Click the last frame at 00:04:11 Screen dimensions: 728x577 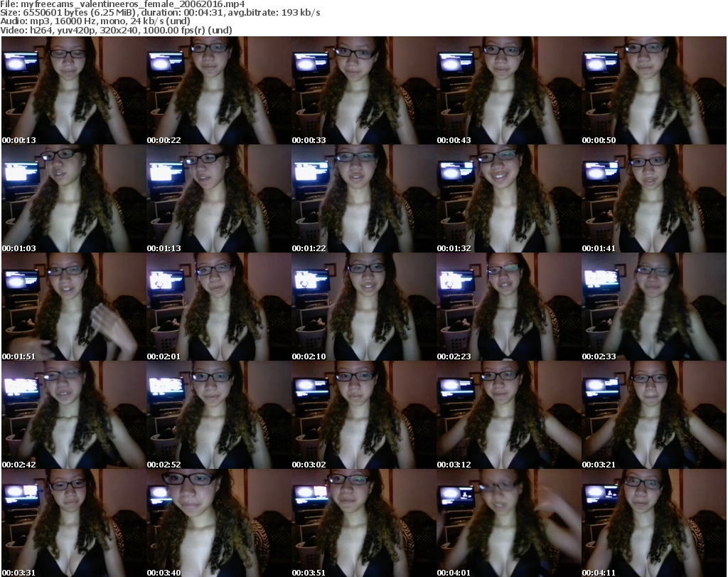coord(654,523)
